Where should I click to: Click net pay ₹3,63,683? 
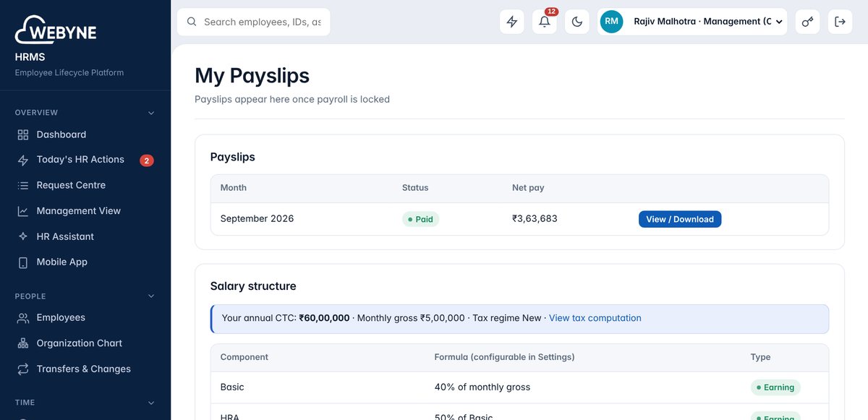(535, 218)
